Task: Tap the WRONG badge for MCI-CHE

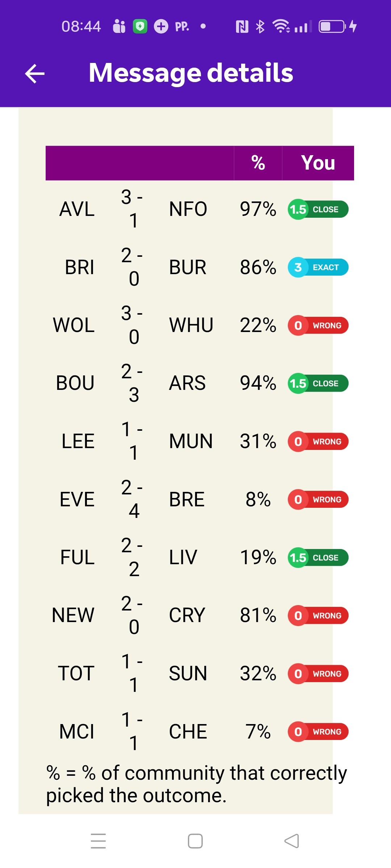Action: coord(318,732)
